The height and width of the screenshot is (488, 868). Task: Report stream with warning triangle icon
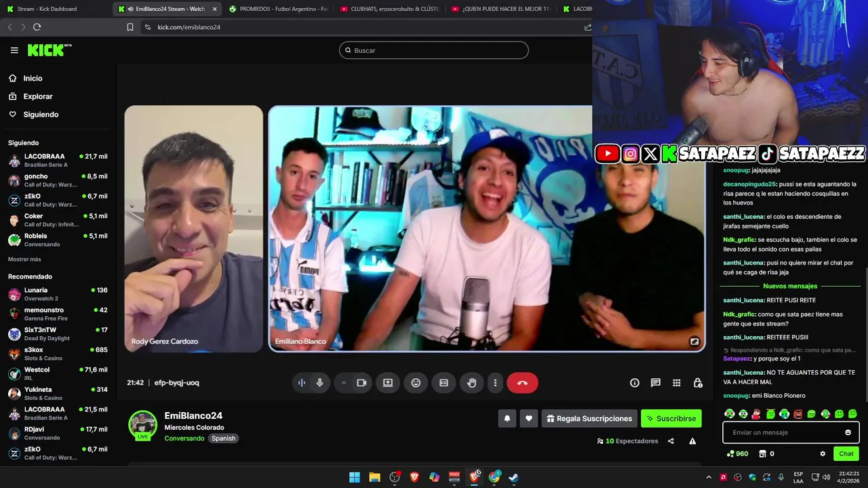pos(692,441)
